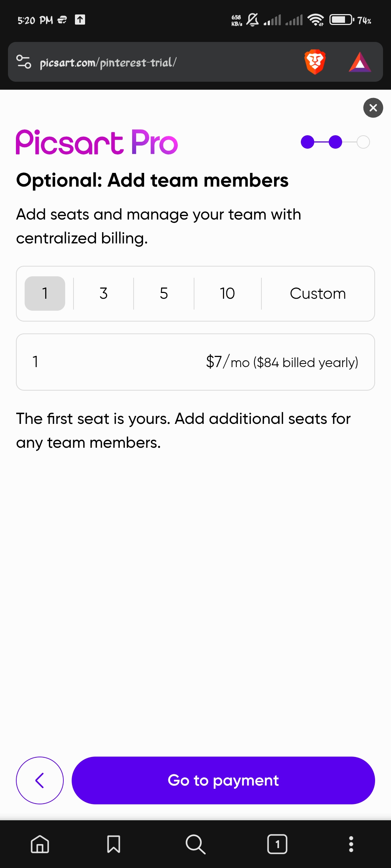391x868 pixels.
Task: Click the first progress step dot
Action: click(x=307, y=142)
